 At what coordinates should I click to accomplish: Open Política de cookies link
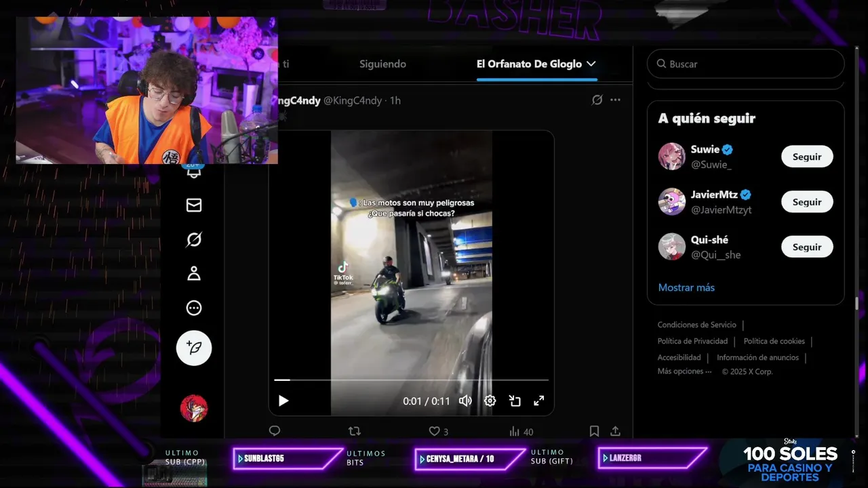[x=774, y=341]
